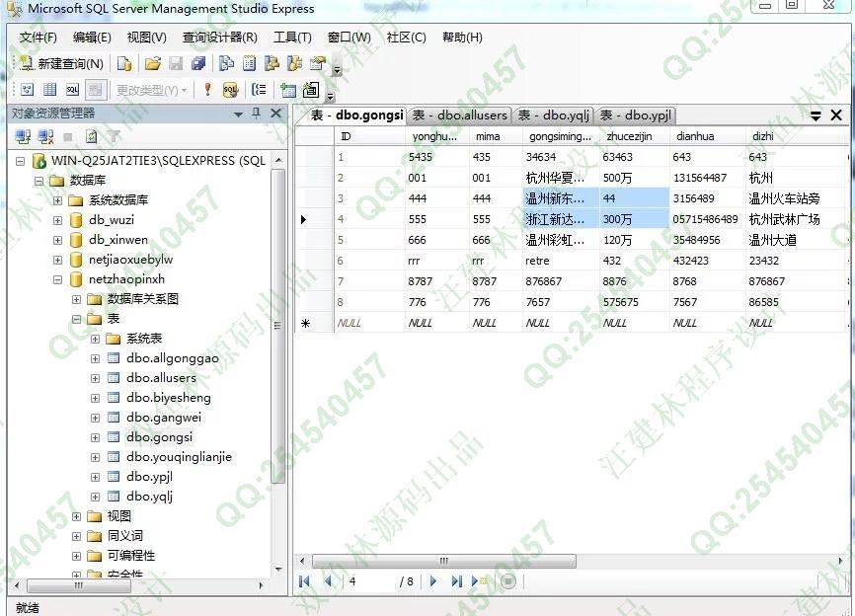Screen dimensions: 855x616
Task: Click the Template Explorer toolbar icon
Action: pyautogui.click(x=294, y=64)
